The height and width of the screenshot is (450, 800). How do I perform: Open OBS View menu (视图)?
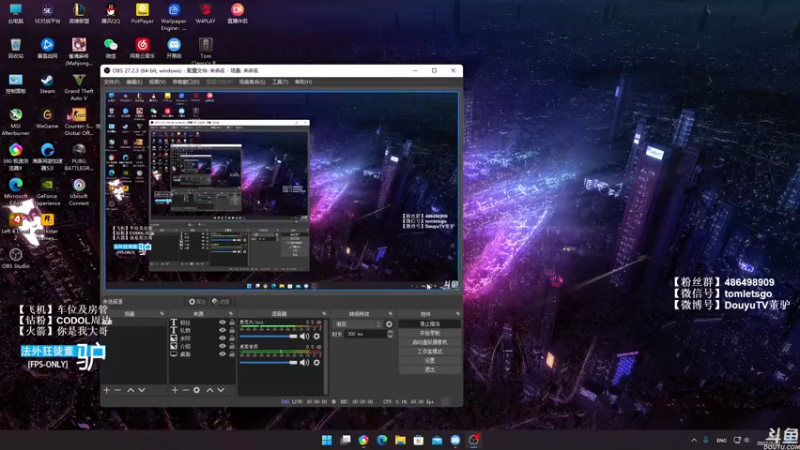click(157, 82)
